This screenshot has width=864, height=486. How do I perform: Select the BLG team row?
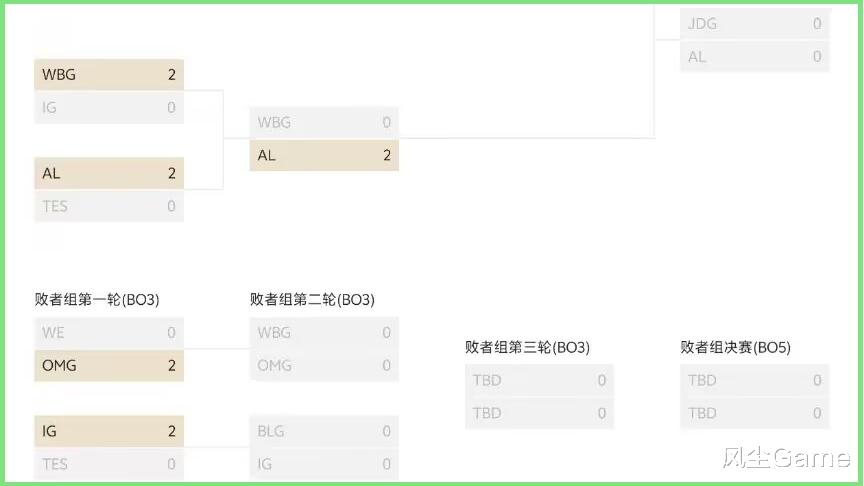[x=324, y=431]
